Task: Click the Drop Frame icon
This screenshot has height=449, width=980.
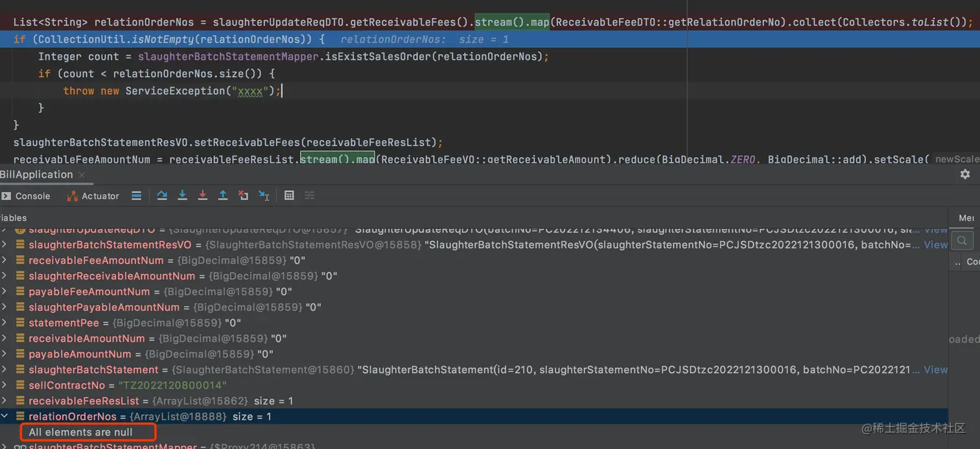Action: [x=243, y=195]
